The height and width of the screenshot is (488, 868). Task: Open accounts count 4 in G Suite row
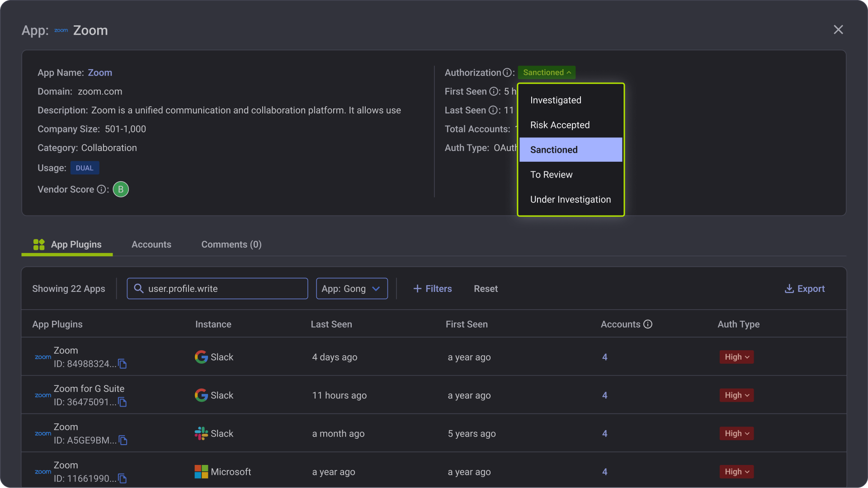tap(604, 395)
